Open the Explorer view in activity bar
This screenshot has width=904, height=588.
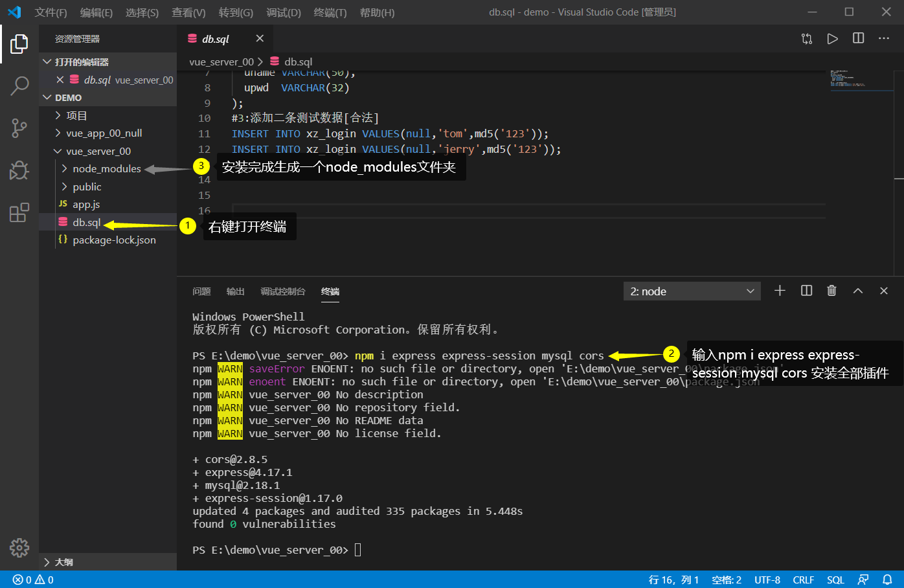(19, 43)
